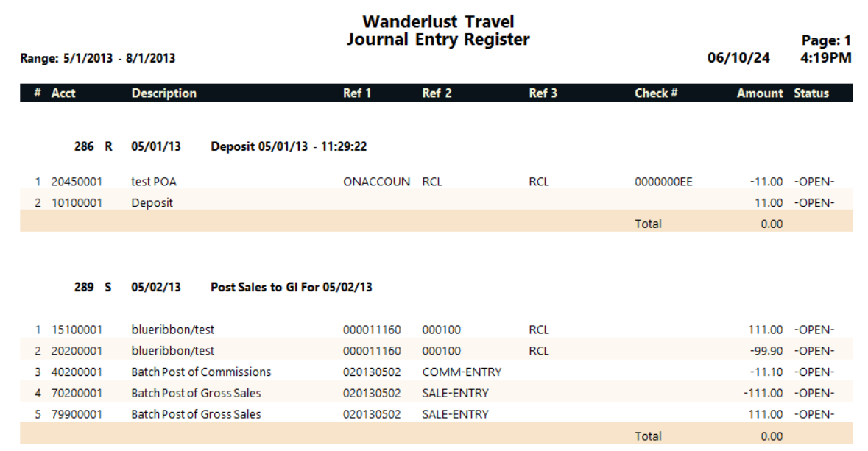This screenshot has height=451, width=868.
Task: Click account number 20450001
Action: [77, 182]
